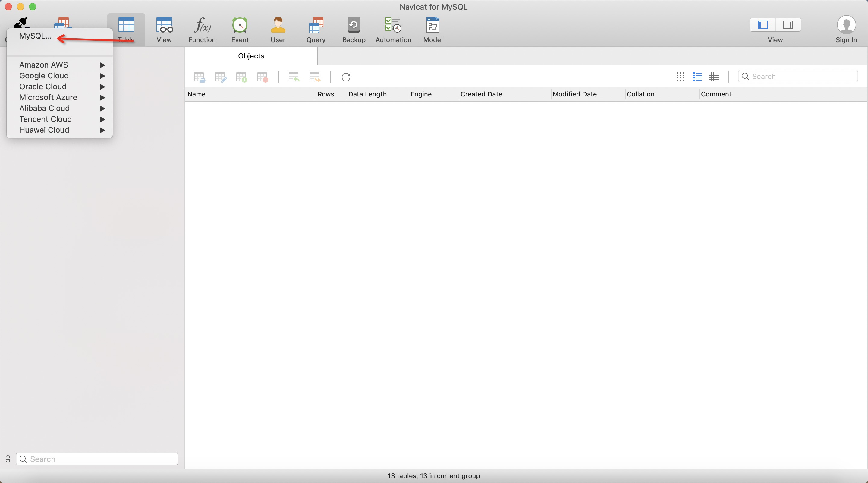
Task: Open the Event alarm clock icon
Action: (240, 25)
